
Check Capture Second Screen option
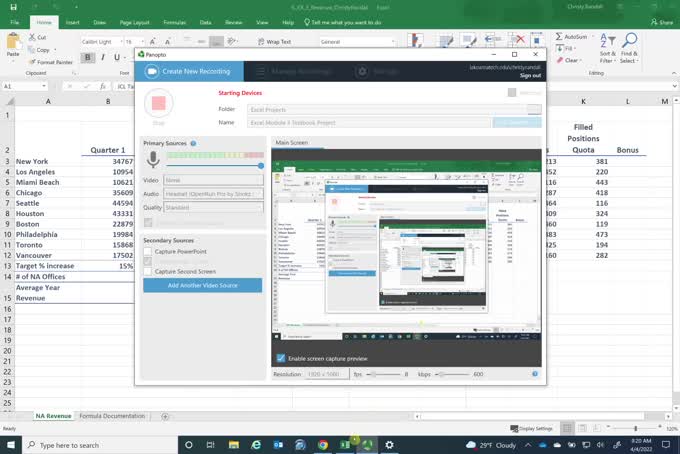coord(148,271)
